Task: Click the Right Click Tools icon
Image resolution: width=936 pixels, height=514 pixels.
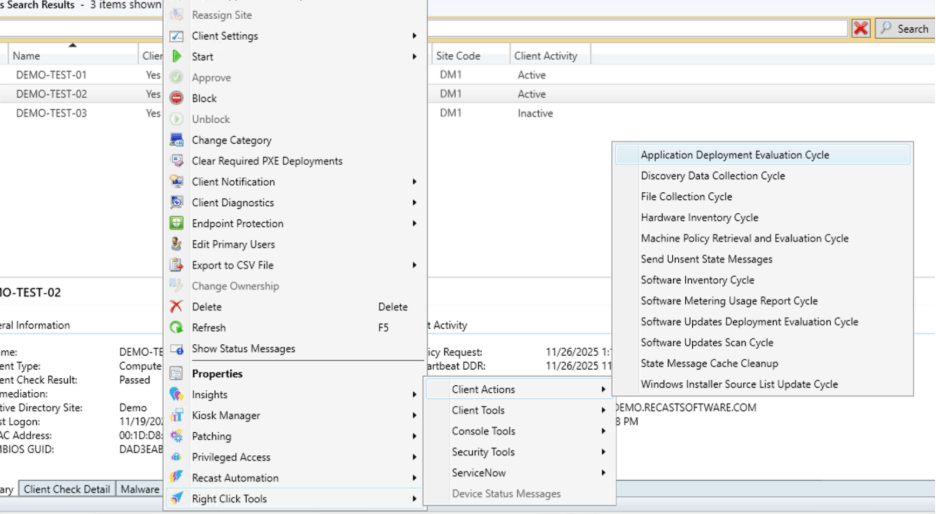Action: tap(177, 499)
